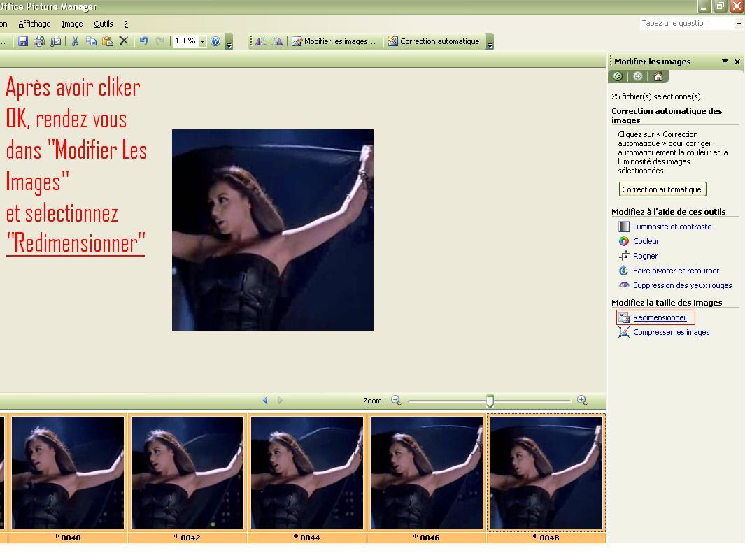Screen dimensions: 745x560
Task: Click the Correction automatique pane button
Action: point(662,189)
